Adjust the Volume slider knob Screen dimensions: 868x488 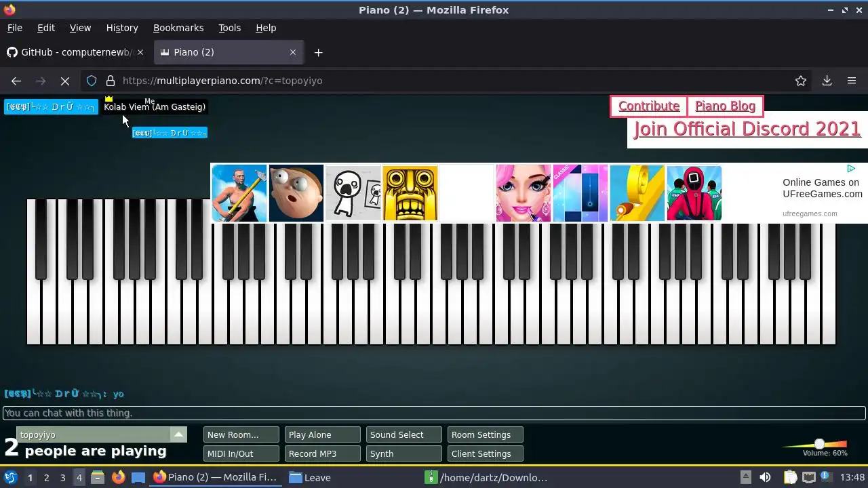point(819,444)
